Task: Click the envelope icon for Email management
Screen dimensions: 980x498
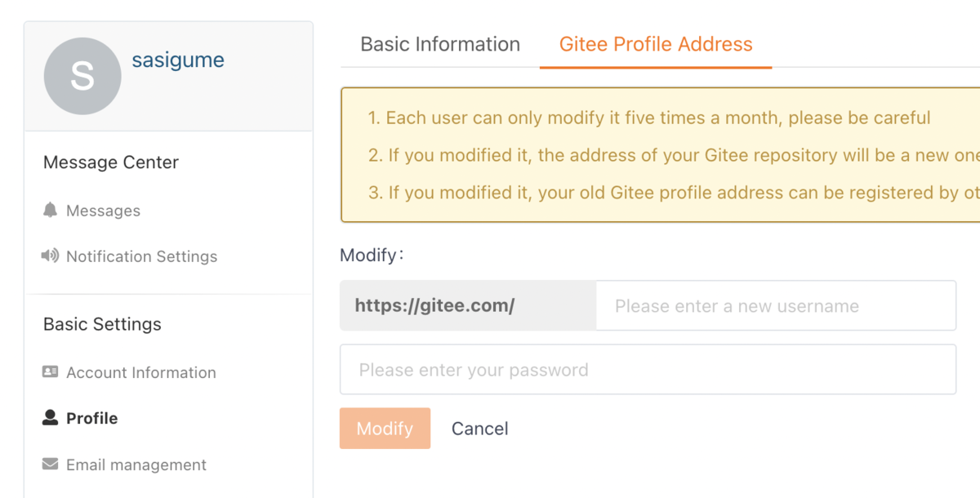Action: click(50, 465)
